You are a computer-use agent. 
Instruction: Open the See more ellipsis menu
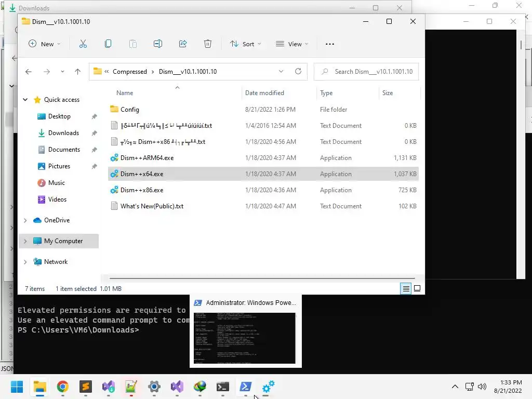(330, 44)
